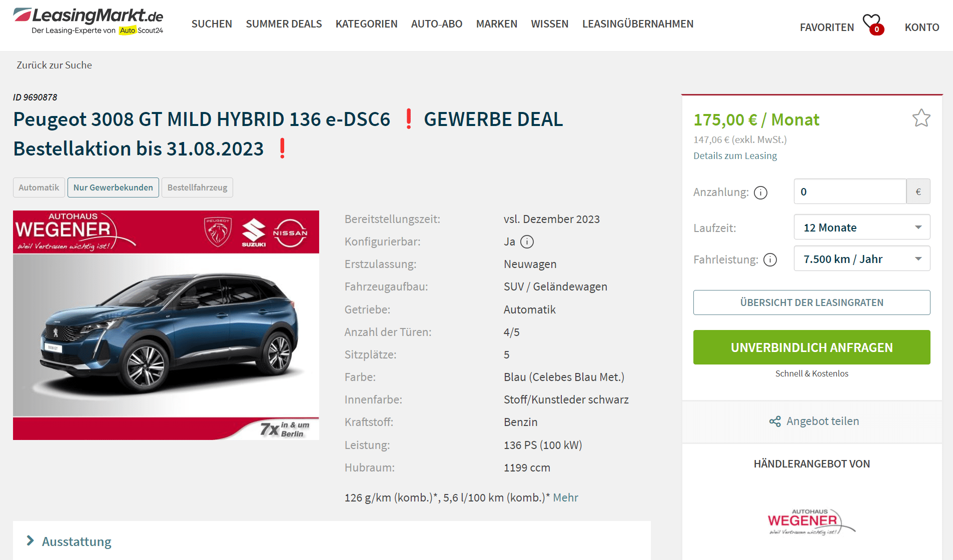Open the WISSEN menu
The height and width of the screenshot is (560, 953).
550,24
